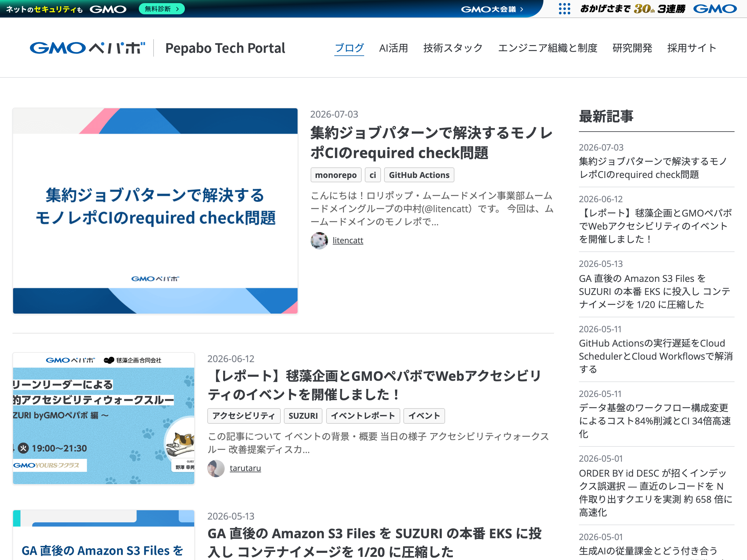
Task: Filter by the イベント tag
Action: (x=424, y=416)
